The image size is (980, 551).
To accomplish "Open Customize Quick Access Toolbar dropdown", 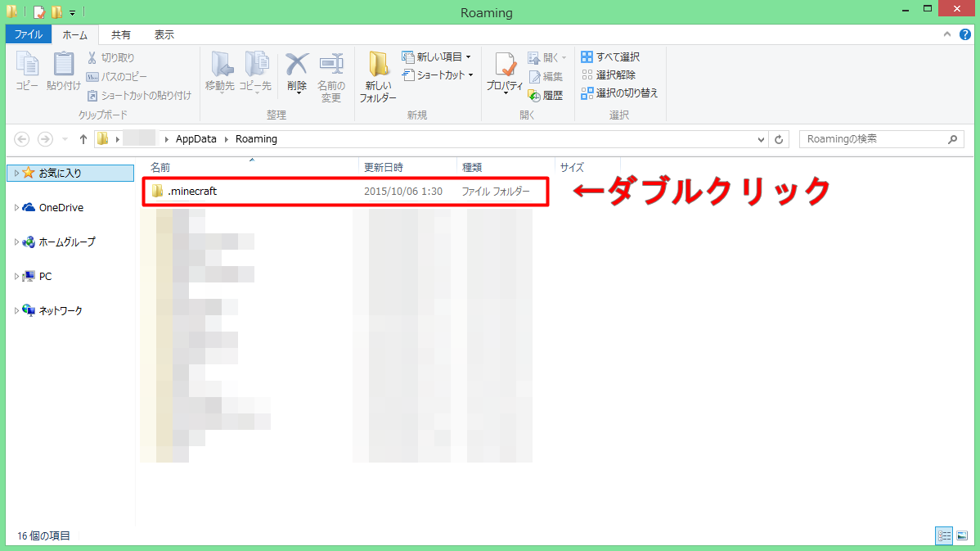I will 73,12.
